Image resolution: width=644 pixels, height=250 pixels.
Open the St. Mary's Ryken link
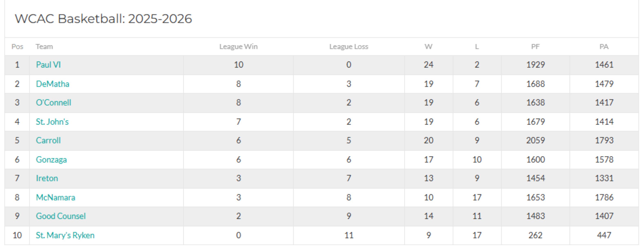[65, 235]
